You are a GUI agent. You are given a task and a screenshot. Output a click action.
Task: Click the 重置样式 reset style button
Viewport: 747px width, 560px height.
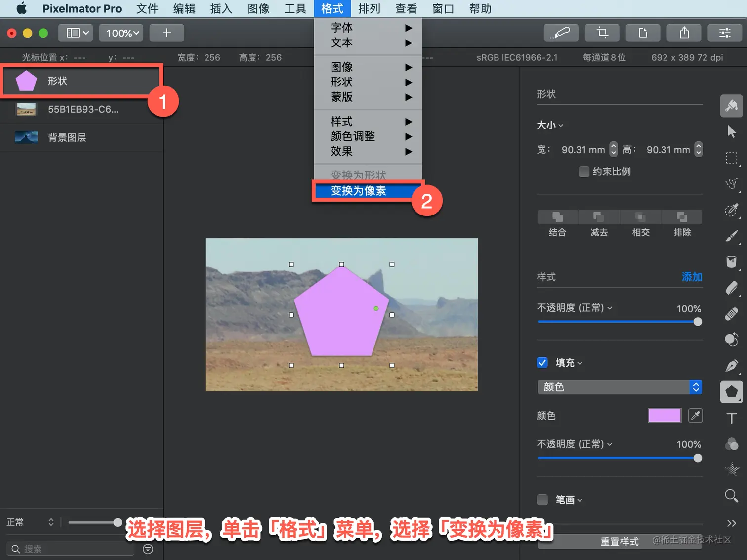click(620, 542)
